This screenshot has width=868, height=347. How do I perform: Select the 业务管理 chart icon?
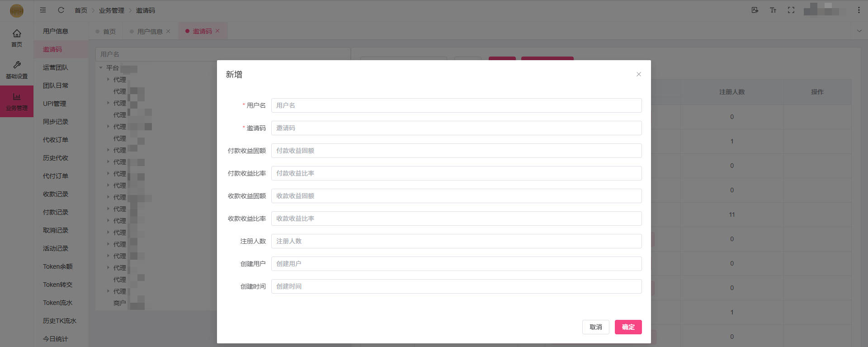click(x=17, y=97)
